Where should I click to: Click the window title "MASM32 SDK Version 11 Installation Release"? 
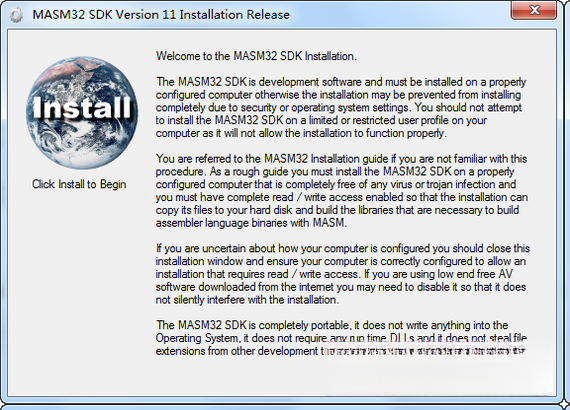[x=161, y=15]
